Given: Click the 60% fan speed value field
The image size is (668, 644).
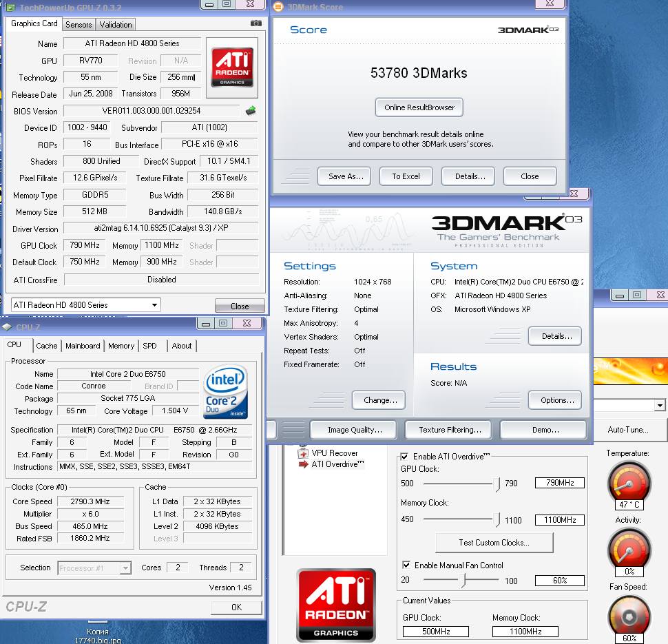Looking at the screenshot, I should pos(560,581).
